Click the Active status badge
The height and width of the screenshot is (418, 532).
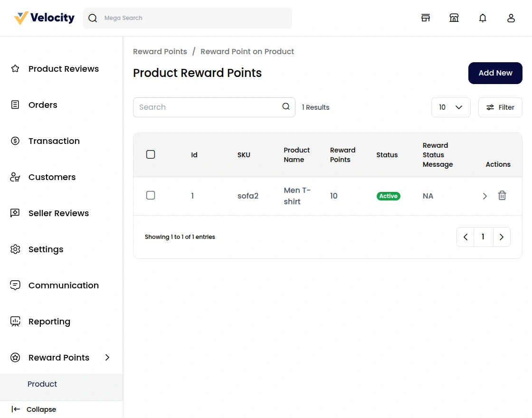pyautogui.click(x=388, y=196)
